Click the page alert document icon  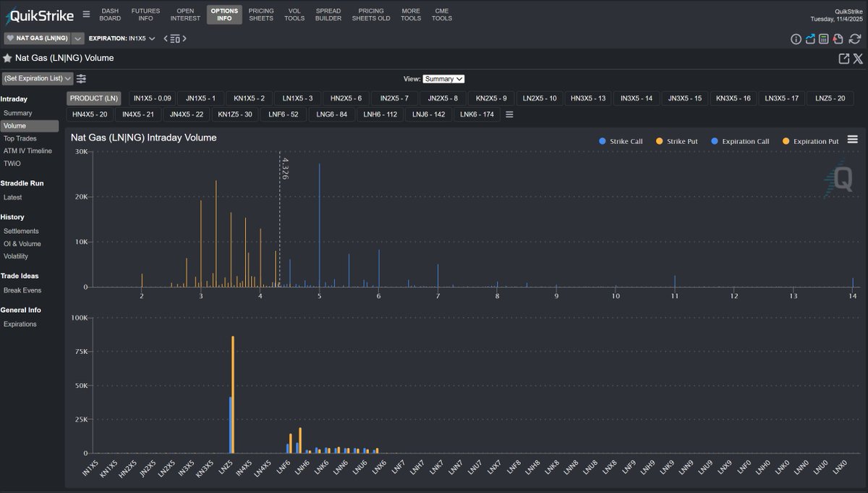(838, 39)
